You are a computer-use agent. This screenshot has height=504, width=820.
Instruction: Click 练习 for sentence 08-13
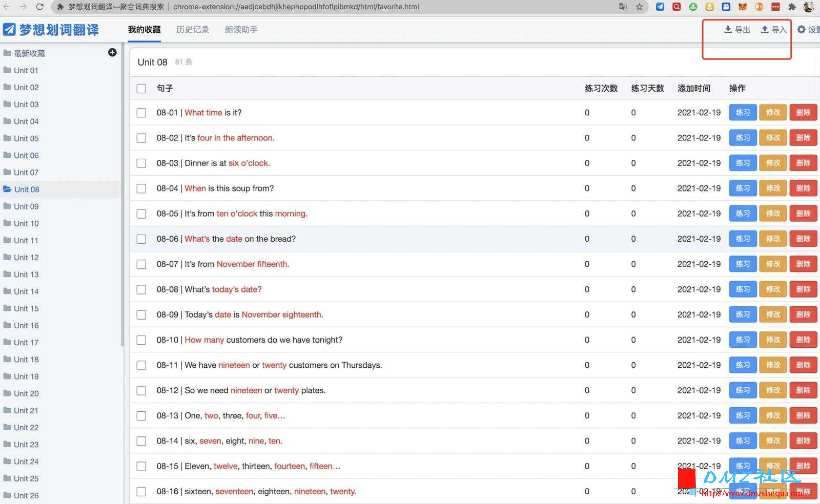tap(743, 415)
